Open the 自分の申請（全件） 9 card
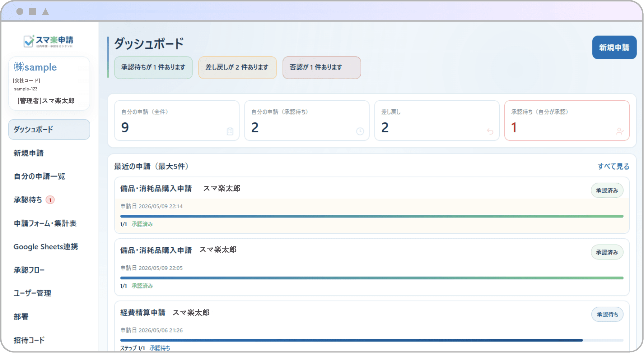644x353 pixels. pyautogui.click(x=177, y=121)
